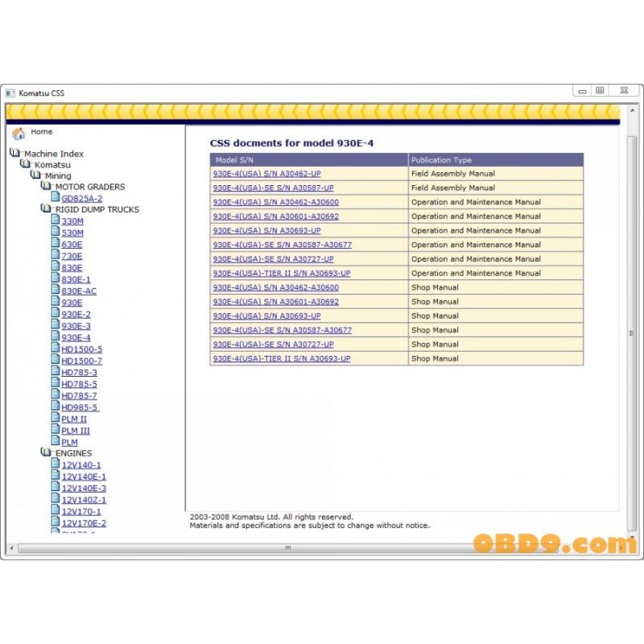Open the HD1500-7 model link
The width and height of the screenshot is (644, 644).
(82, 361)
